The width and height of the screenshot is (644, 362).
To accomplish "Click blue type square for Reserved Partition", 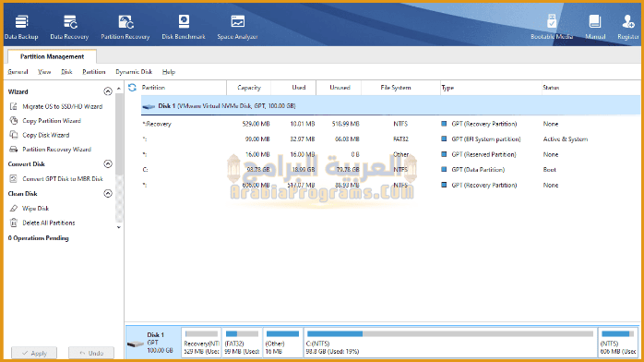I will tap(444, 154).
